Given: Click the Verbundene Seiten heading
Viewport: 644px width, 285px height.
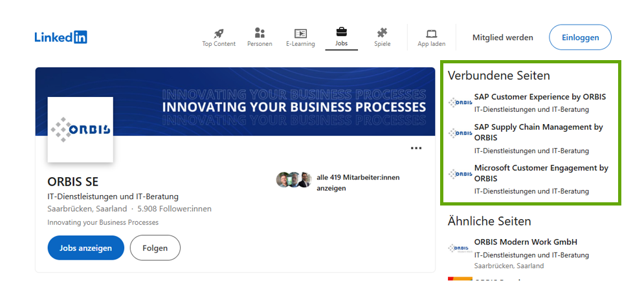Looking at the screenshot, I should point(498,76).
